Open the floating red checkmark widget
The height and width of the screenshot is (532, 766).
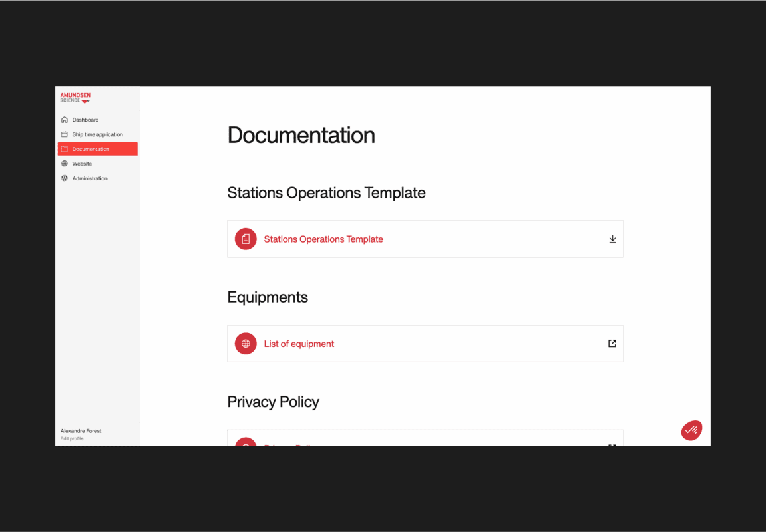point(691,430)
